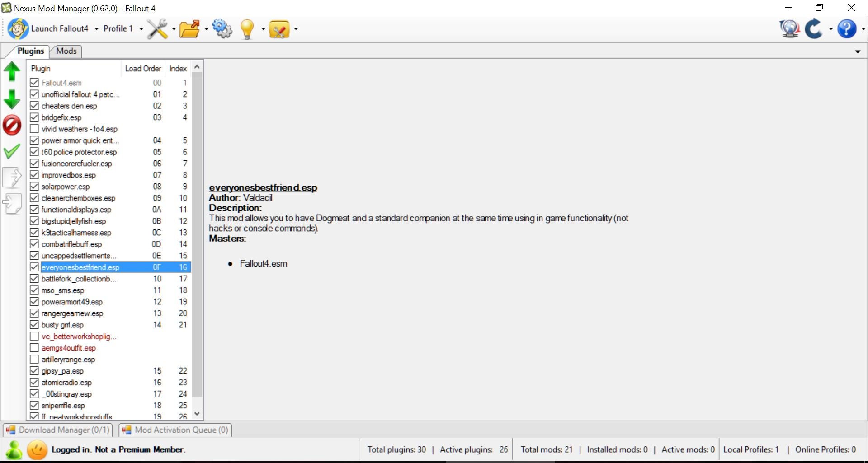This screenshot has height=463, width=868.
Task: Click the export load order page icon
Action: point(12,177)
